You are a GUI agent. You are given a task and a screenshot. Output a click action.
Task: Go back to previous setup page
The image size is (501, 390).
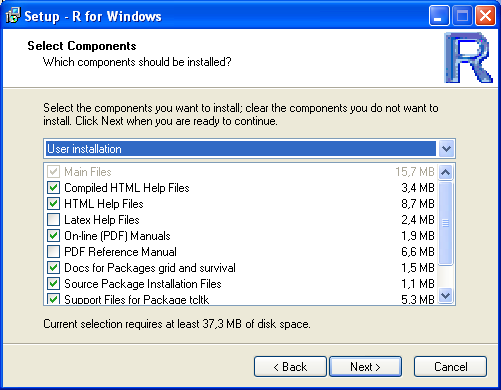point(290,367)
